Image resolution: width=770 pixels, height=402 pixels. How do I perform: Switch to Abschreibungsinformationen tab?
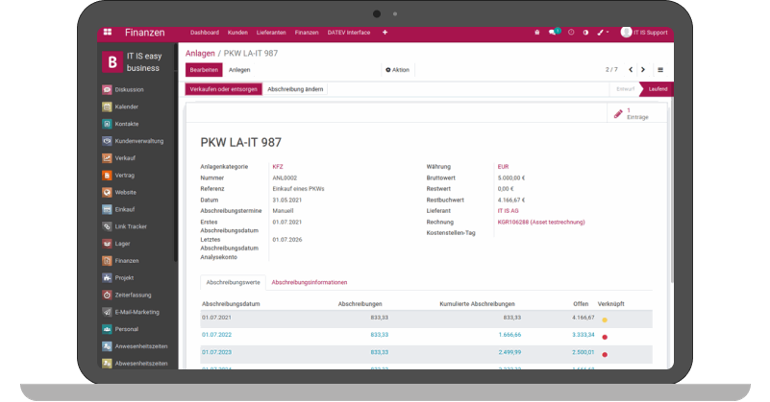[309, 283]
